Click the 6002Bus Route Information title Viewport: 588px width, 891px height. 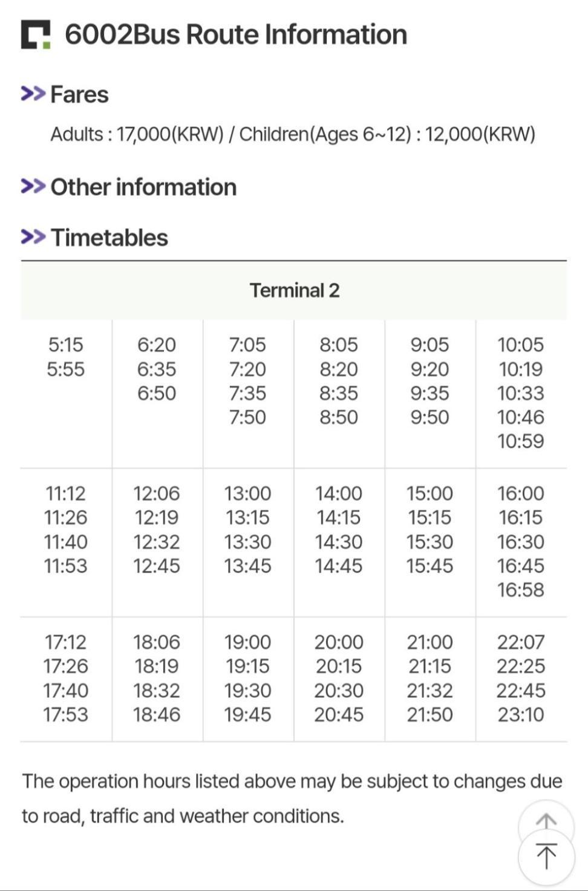pos(236,35)
